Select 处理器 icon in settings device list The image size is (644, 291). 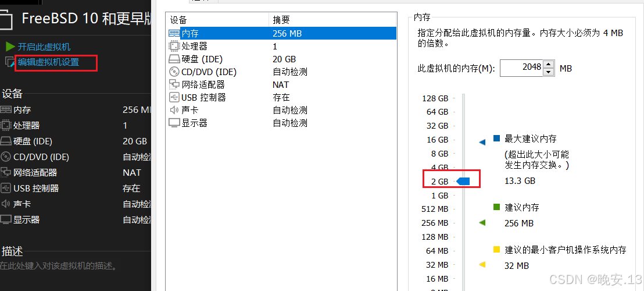point(174,46)
